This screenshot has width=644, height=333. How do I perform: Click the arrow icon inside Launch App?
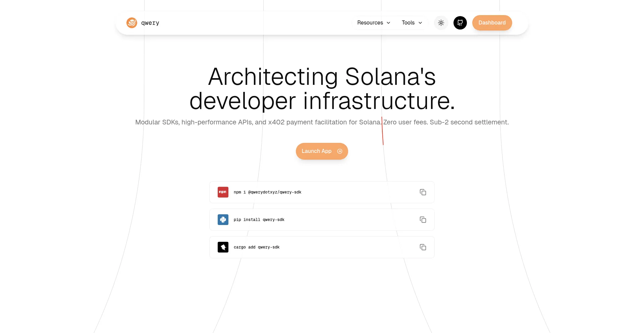coord(340,151)
